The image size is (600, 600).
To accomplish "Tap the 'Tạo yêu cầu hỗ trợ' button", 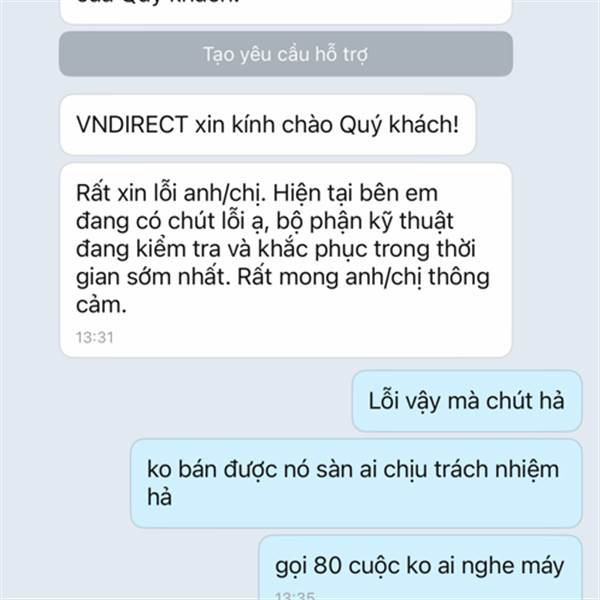I will pos(285,54).
